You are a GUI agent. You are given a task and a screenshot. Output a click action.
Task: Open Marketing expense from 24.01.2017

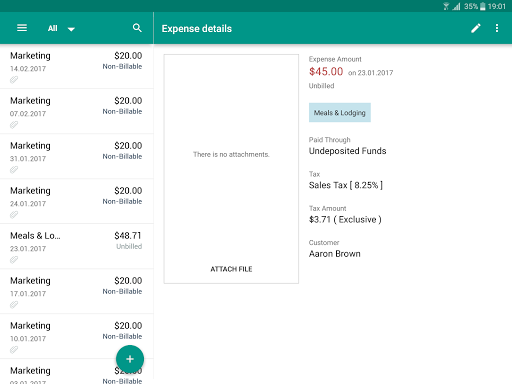(x=77, y=201)
